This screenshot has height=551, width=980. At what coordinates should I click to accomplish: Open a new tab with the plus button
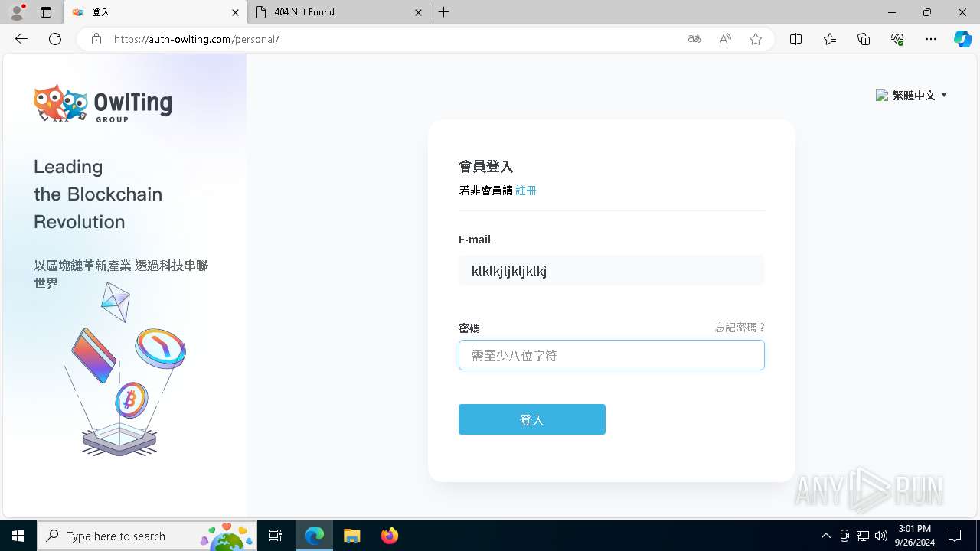point(444,12)
